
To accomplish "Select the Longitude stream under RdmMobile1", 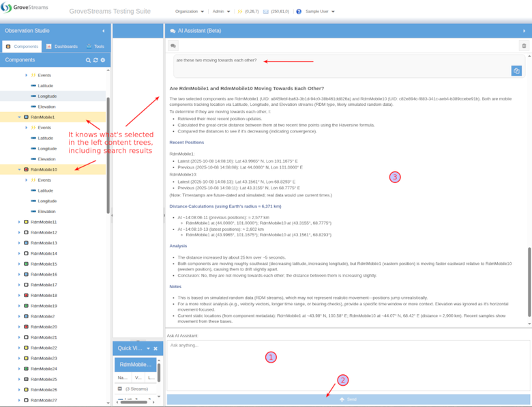I will pos(47,148).
